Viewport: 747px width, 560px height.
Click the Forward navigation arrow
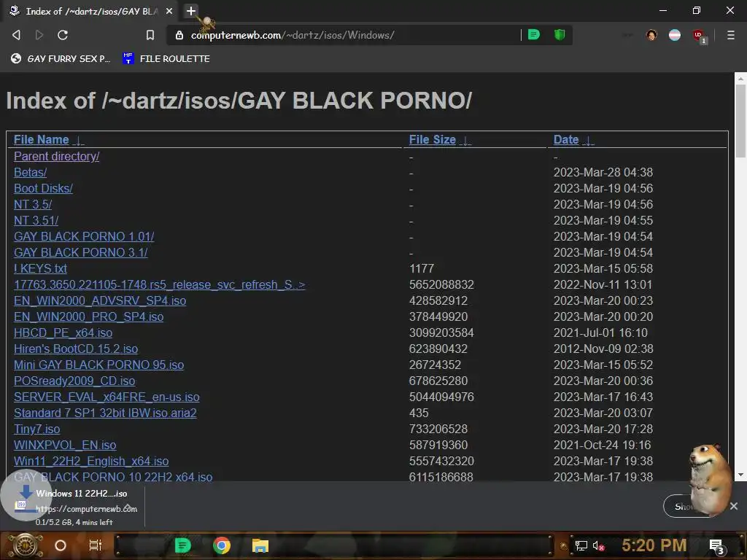[39, 35]
